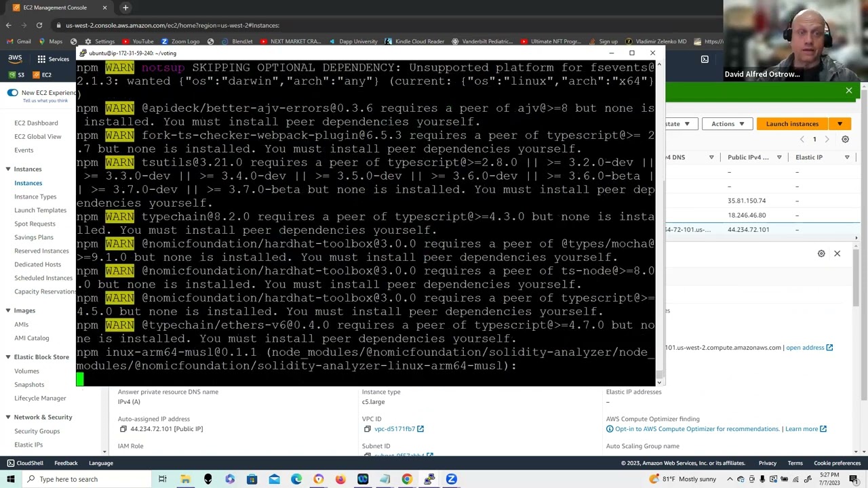868x488 pixels.
Task: Open the Windows Start menu
Action: coord(10,479)
